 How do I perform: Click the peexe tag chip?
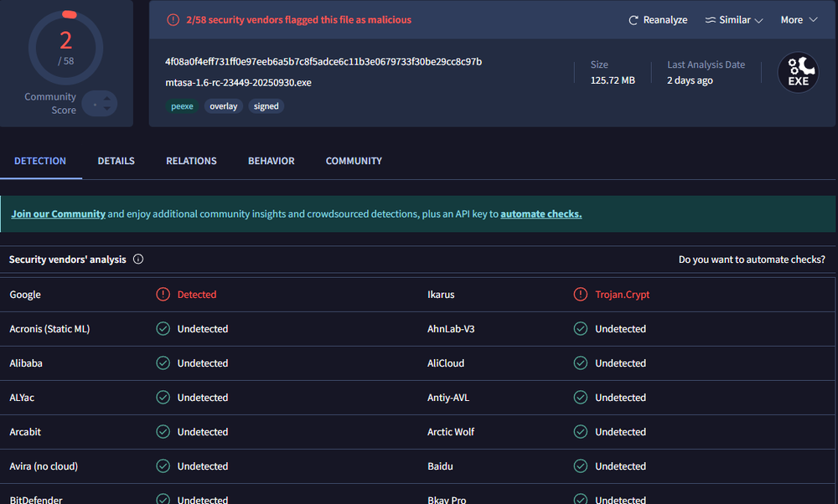point(182,106)
